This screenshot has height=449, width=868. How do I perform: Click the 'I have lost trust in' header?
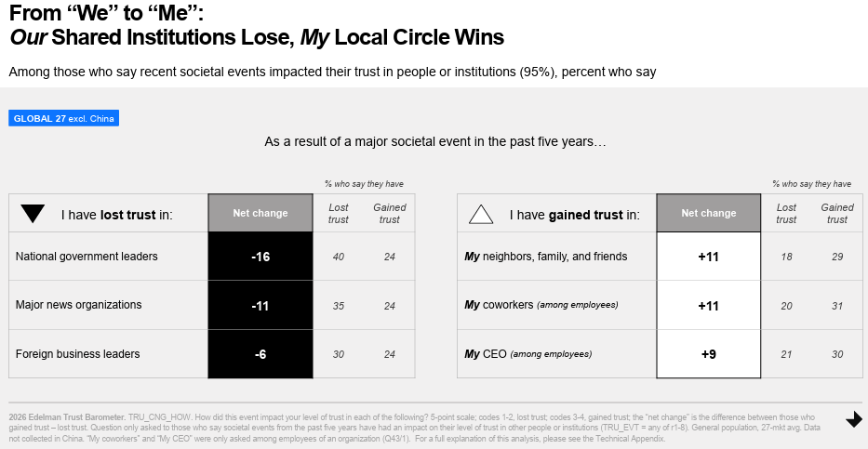117,215
